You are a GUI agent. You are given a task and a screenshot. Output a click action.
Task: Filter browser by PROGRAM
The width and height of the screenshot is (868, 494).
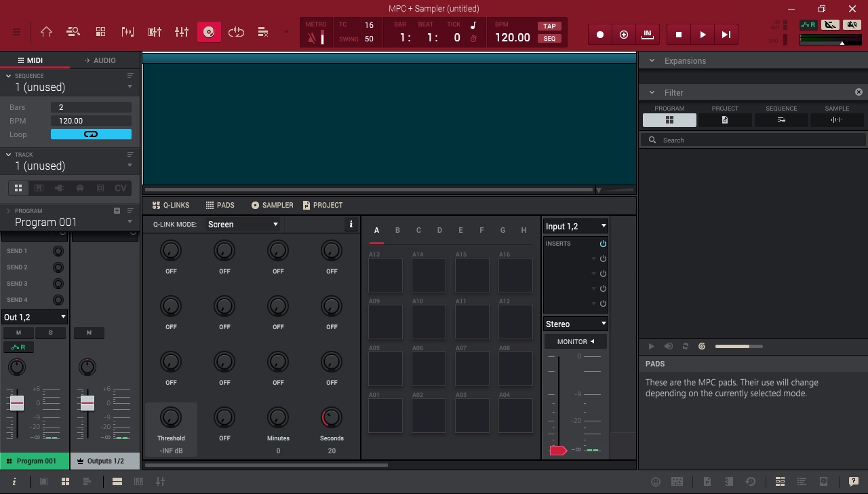coord(669,120)
